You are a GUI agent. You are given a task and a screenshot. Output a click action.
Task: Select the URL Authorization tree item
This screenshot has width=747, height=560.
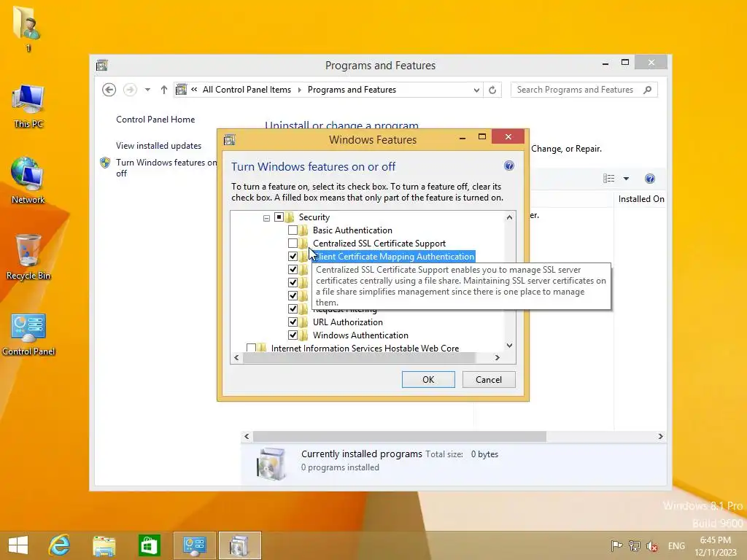point(348,322)
